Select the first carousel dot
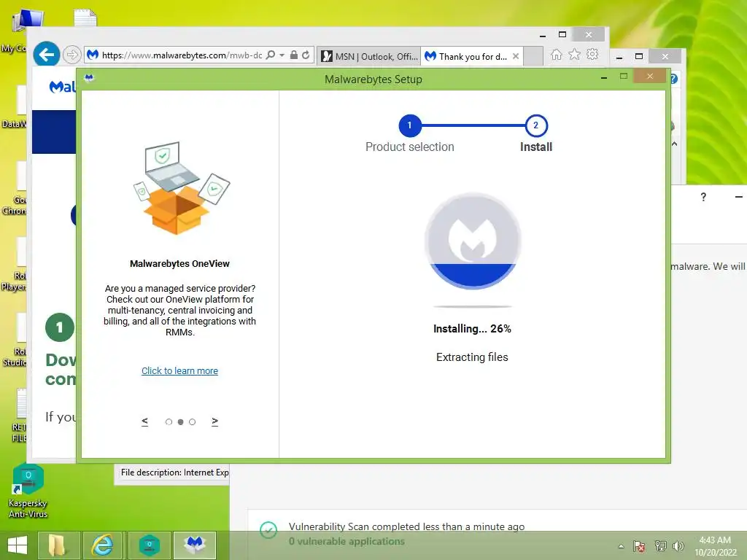This screenshot has height=560, width=747. (x=169, y=422)
